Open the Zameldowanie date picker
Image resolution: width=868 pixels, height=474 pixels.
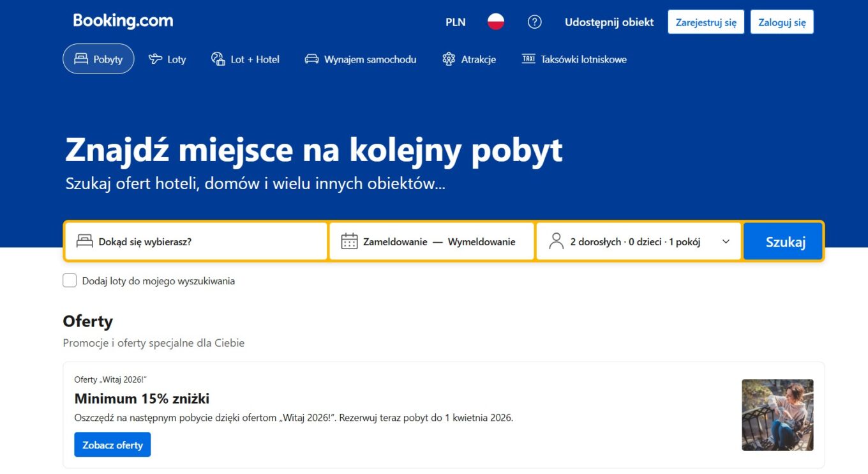[x=395, y=241]
